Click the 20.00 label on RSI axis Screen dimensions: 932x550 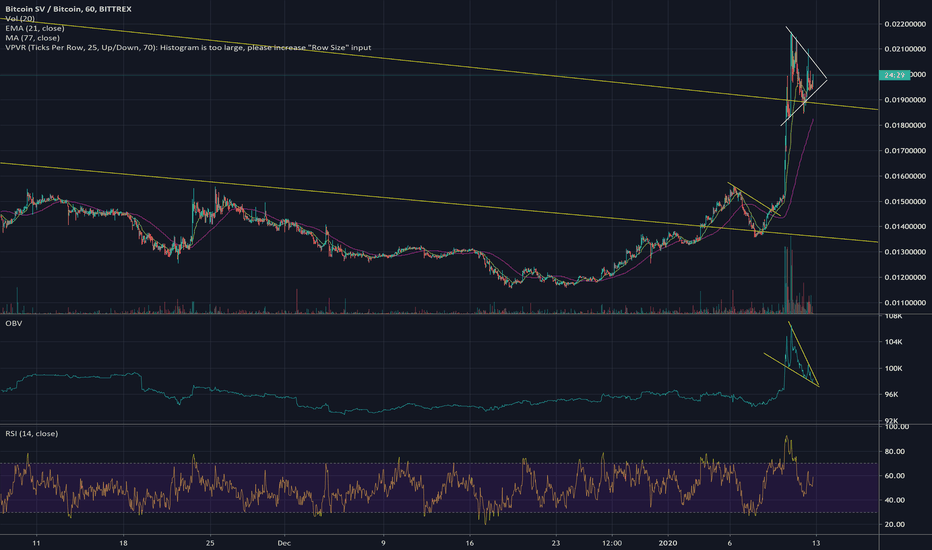pyautogui.click(x=895, y=524)
